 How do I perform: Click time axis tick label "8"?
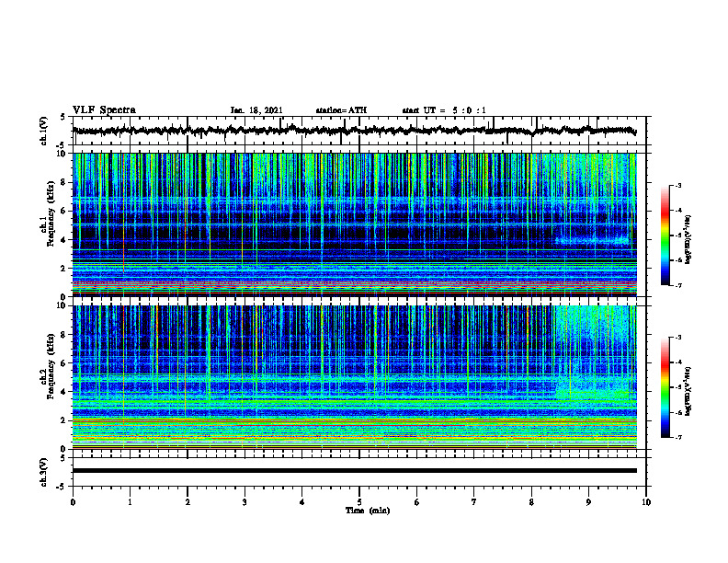pos(531,502)
